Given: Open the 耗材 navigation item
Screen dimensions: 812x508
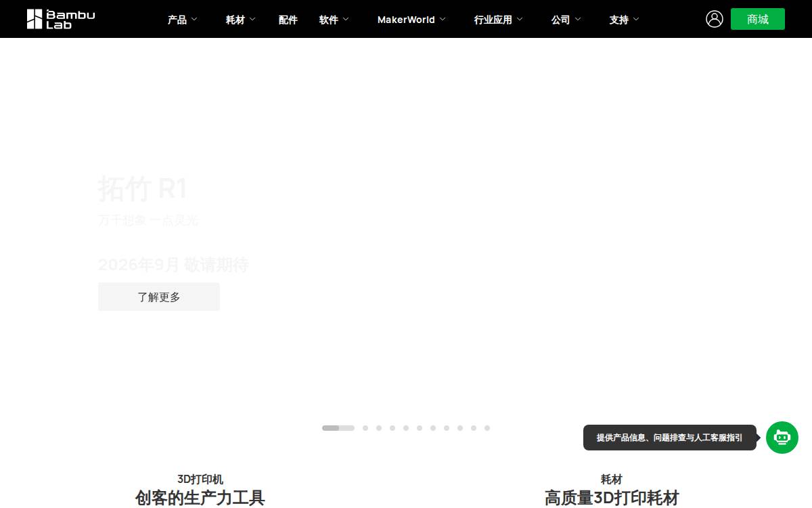Looking at the screenshot, I should pos(235,20).
